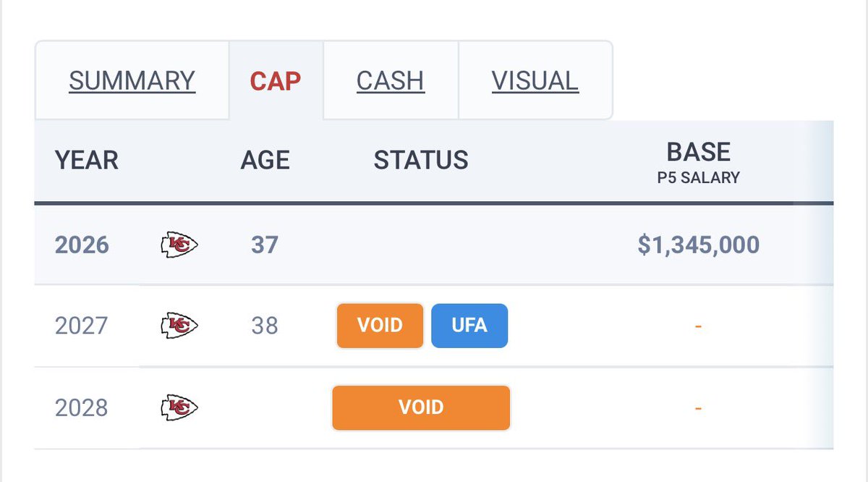Click the orange VOID badge for 2027
This screenshot has height=482, width=868.
click(380, 326)
